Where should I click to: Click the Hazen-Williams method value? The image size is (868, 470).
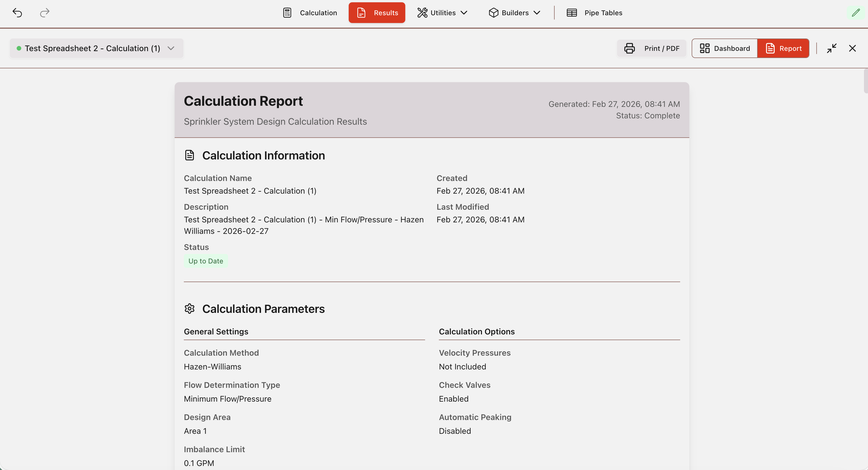click(x=213, y=367)
